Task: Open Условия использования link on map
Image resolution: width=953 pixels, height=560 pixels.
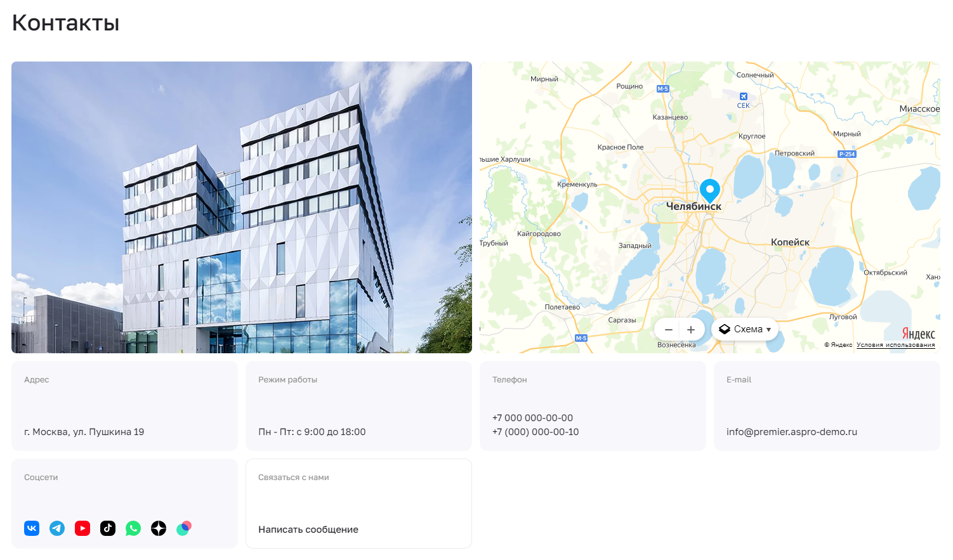Action: tap(895, 345)
